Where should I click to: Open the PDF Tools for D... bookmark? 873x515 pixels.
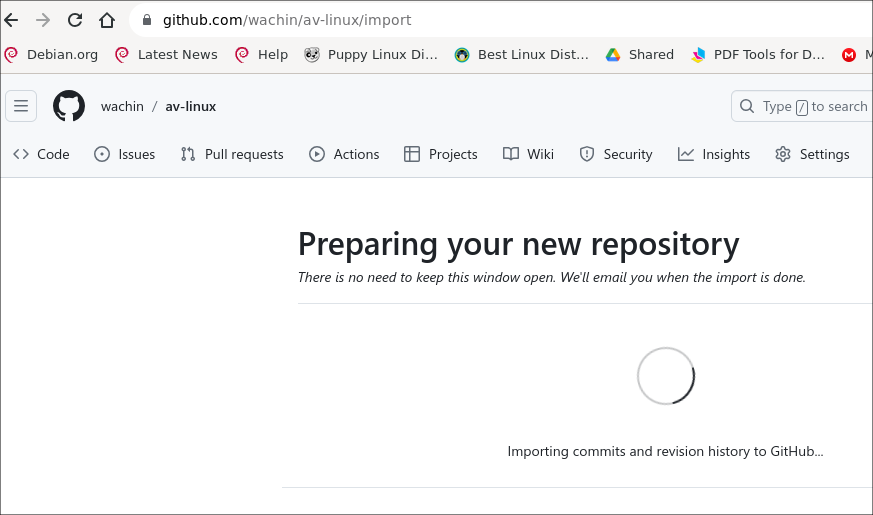tap(758, 55)
